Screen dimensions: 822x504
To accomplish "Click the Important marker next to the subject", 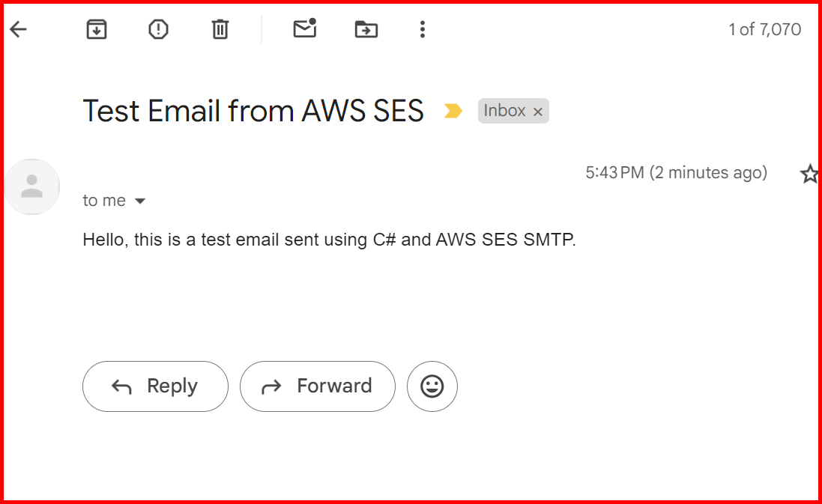I will (453, 110).
